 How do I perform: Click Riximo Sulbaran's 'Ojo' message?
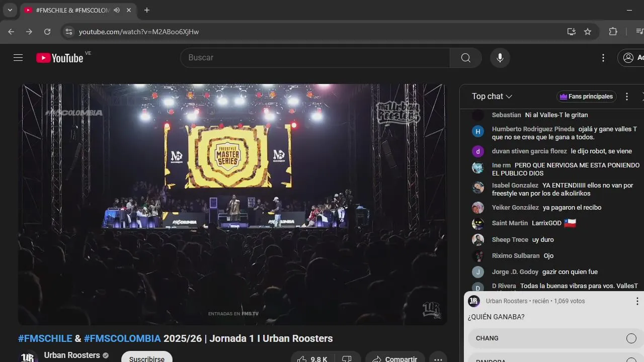coord(548,256)
